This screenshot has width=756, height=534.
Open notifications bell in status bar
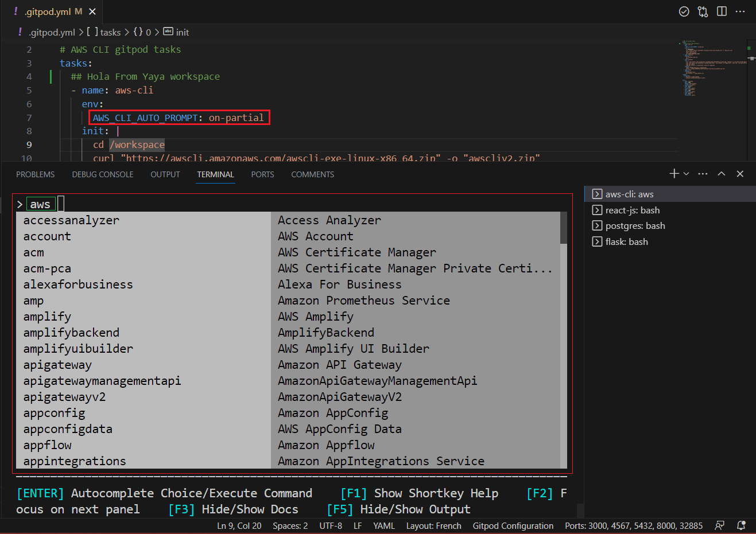741,525
